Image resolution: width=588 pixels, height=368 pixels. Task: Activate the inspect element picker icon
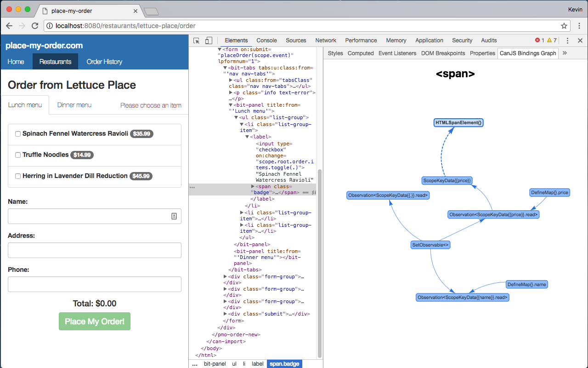click(197, 40)
